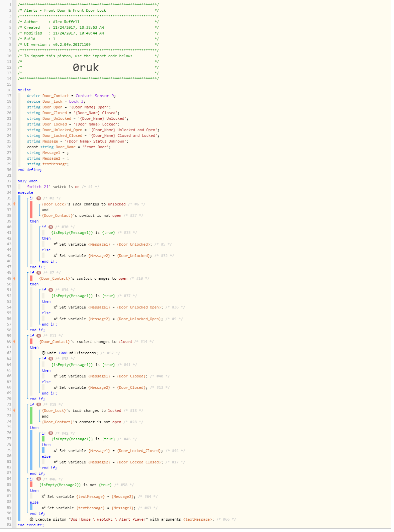Click the "{isEmpty(Message2)} is not {true}" condition
Viewport: 394px width, 532px height.
click(x=75, y=485)
